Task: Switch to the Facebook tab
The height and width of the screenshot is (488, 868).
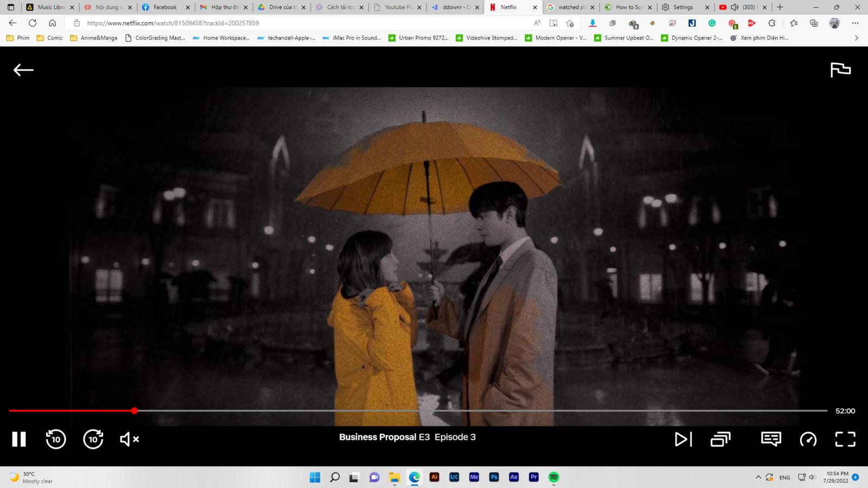Action: coord(165,7)
